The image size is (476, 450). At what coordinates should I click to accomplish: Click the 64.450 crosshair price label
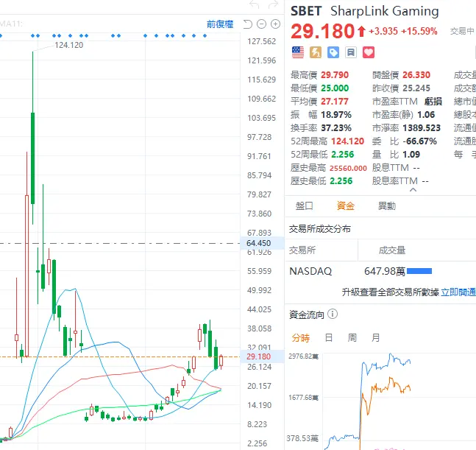(x=259, y=243)
